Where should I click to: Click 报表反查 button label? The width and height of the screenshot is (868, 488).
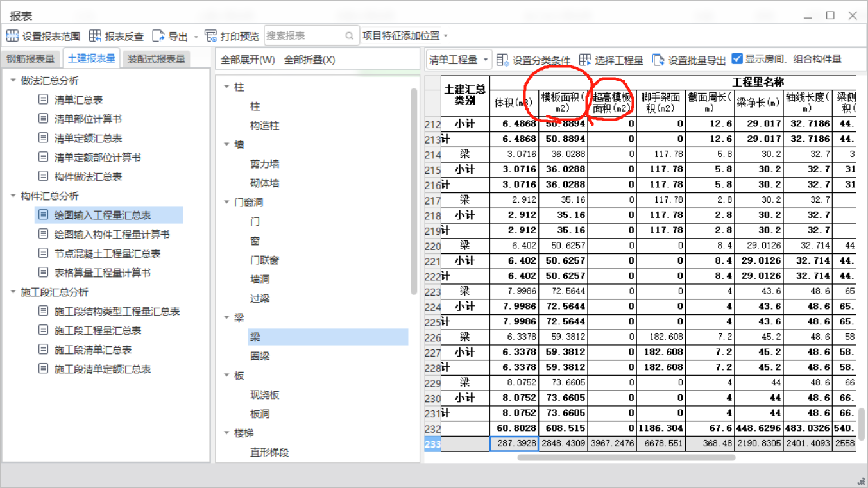coord(124,37)
